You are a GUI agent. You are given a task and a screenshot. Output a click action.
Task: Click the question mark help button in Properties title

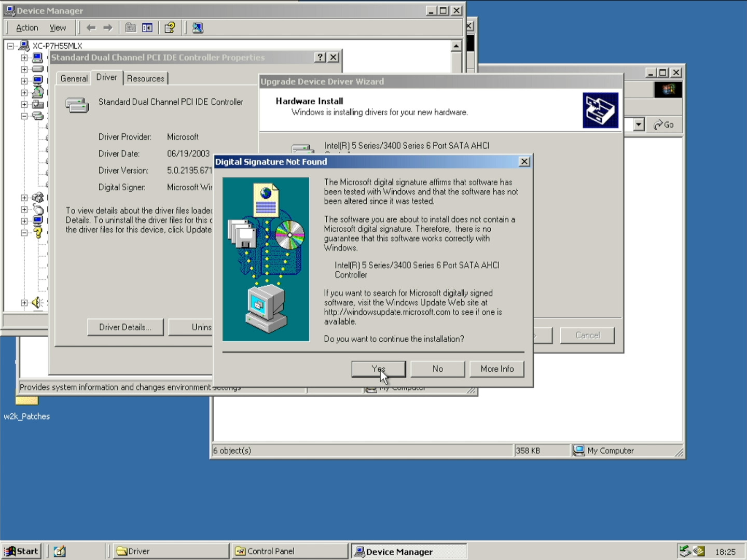coord(321,58)
